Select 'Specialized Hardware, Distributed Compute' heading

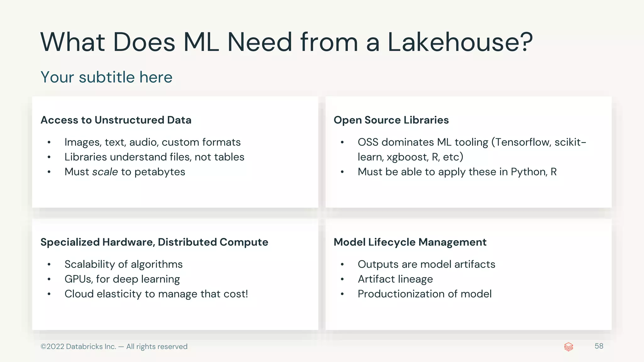pyautogui.click(x=154, y=242)
